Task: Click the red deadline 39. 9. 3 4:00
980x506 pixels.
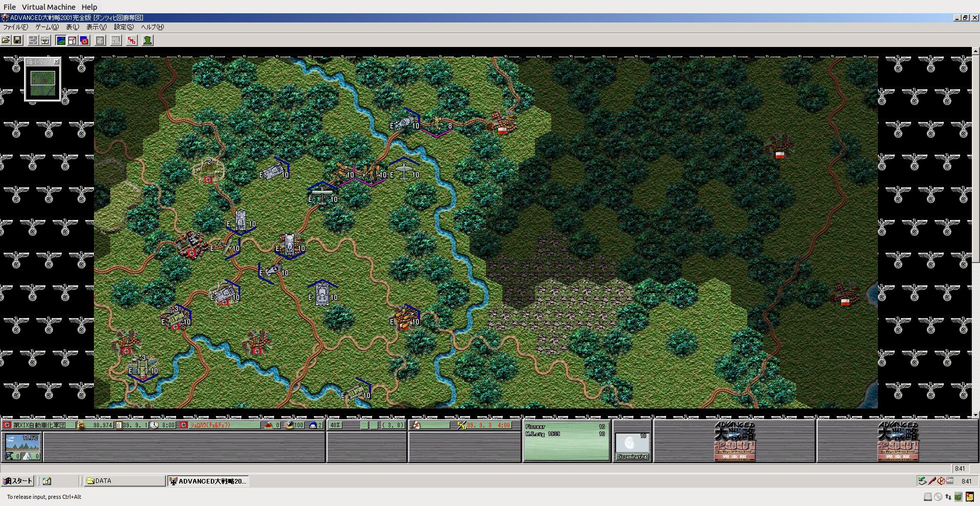Action: 489,425
